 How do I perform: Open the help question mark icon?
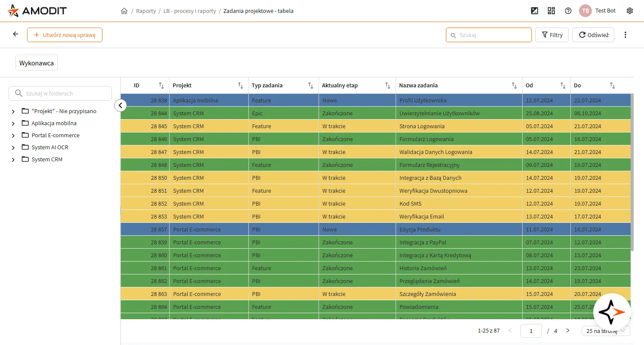pos(568,11)
